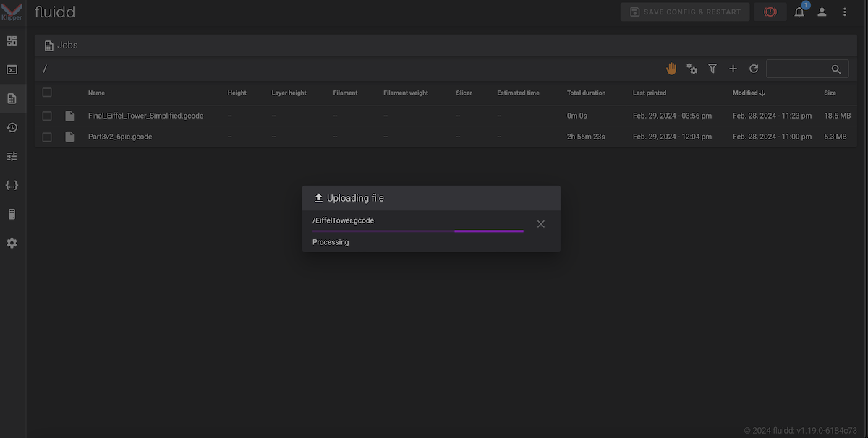Click the upload icon in dialog header

(x=318, y=198)
